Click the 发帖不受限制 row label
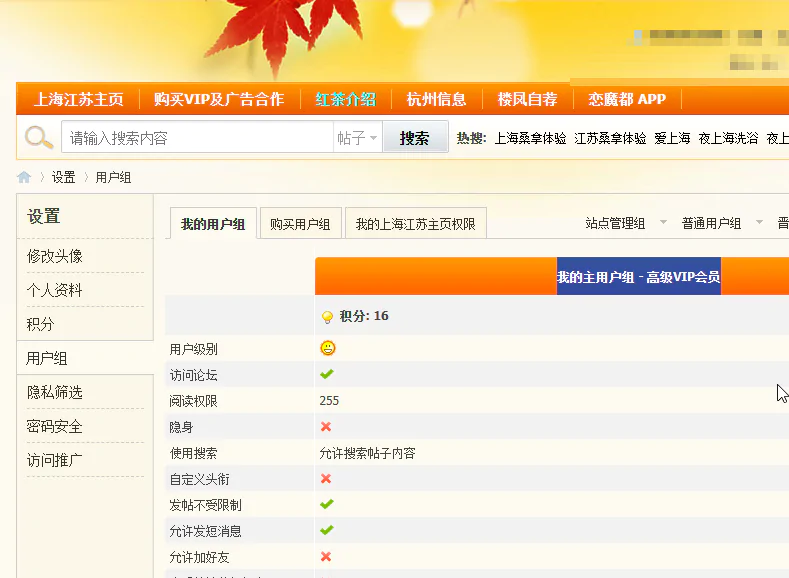The width and height of the screenshot is (789, 578). [x=205, y=505]
